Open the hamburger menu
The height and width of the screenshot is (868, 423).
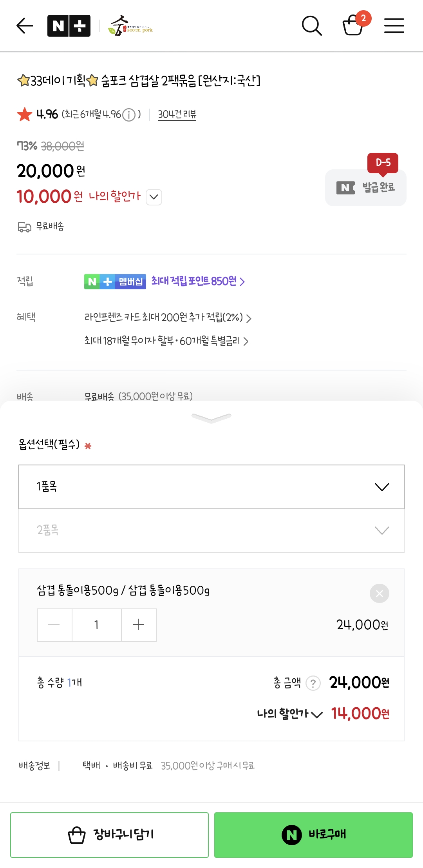click(394, 26)
